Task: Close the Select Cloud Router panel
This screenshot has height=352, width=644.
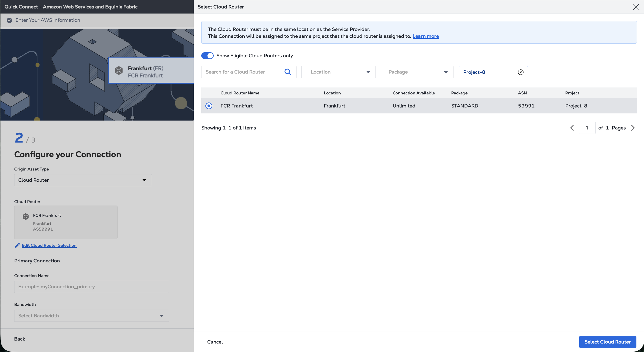Action: pyautogui.click(x=636, y=7)
